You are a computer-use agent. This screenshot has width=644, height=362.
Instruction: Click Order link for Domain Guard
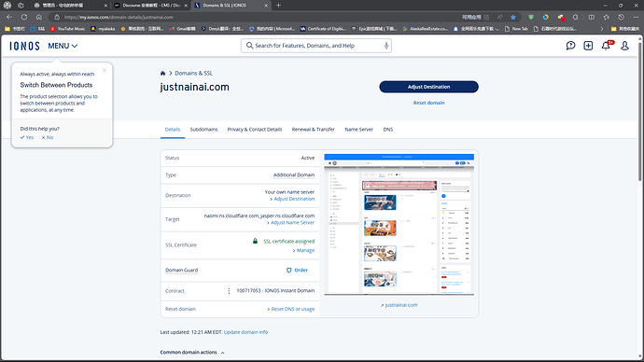coord(297,270)
